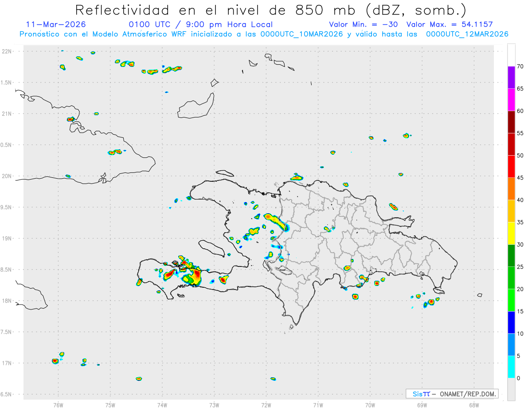Pick the yellow 30–35 dBZ colorbar segment
532x411 pixels.
click(x=511, y=234)
